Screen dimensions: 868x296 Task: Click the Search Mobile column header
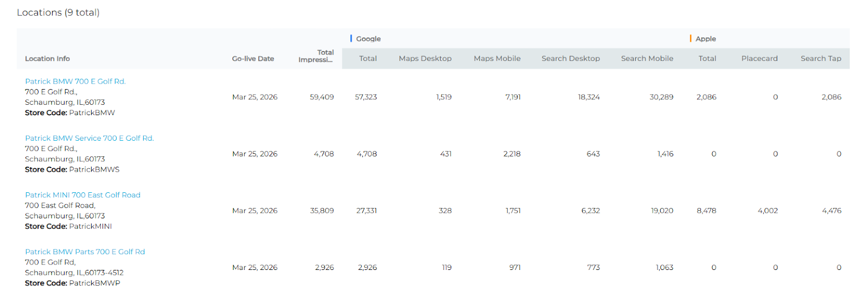pos(647,59)
